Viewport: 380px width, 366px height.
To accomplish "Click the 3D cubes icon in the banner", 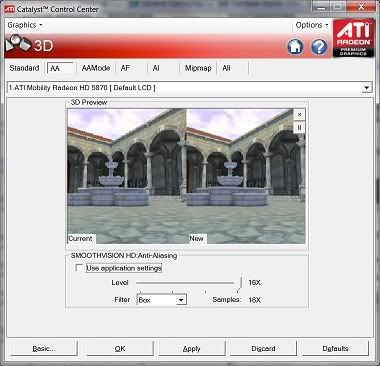I will click(18, 44).
